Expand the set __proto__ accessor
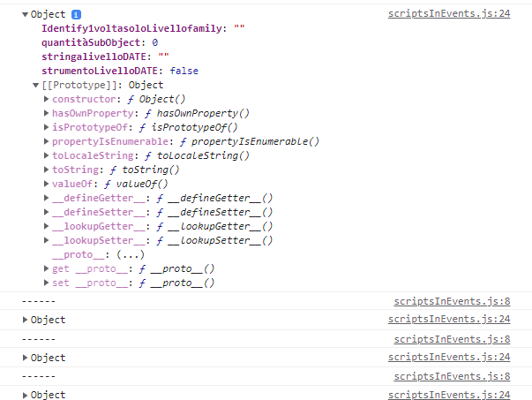Viewport: 532px width, 400px height. click(46, 283)
